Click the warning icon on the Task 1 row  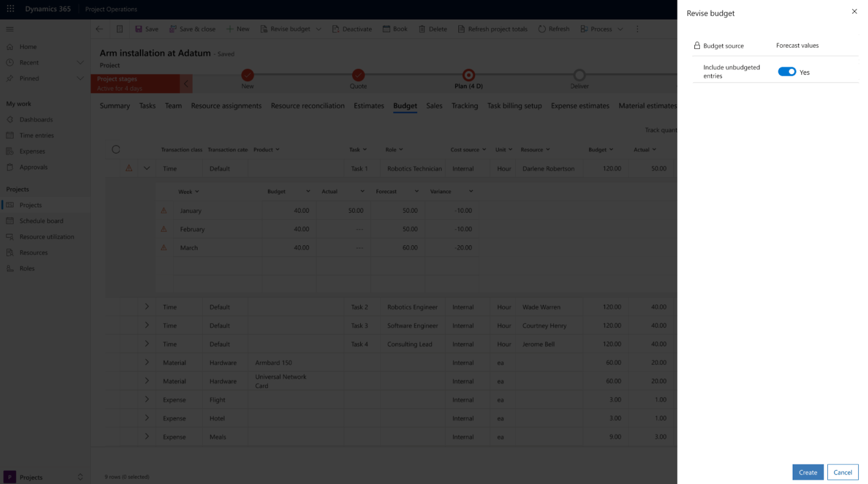129,168
